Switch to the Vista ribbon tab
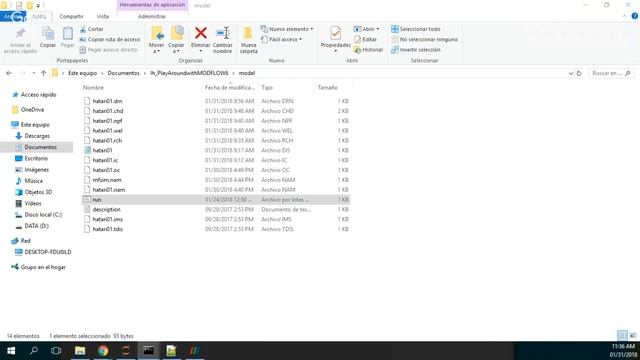The image size is (640, 360). [x=103, y=16]
